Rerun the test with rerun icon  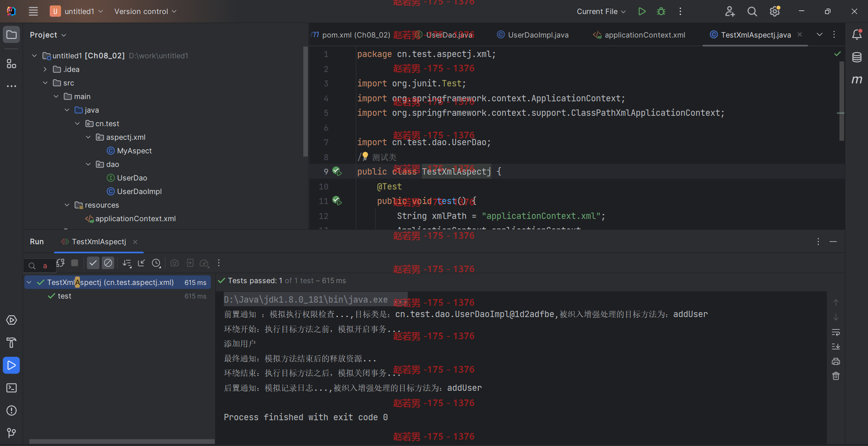[x=61, y=263]
